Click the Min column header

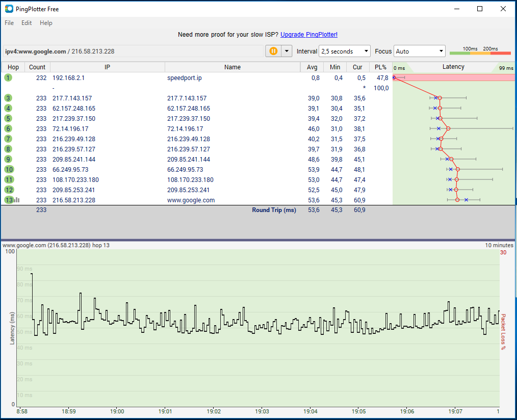(335, 67)
